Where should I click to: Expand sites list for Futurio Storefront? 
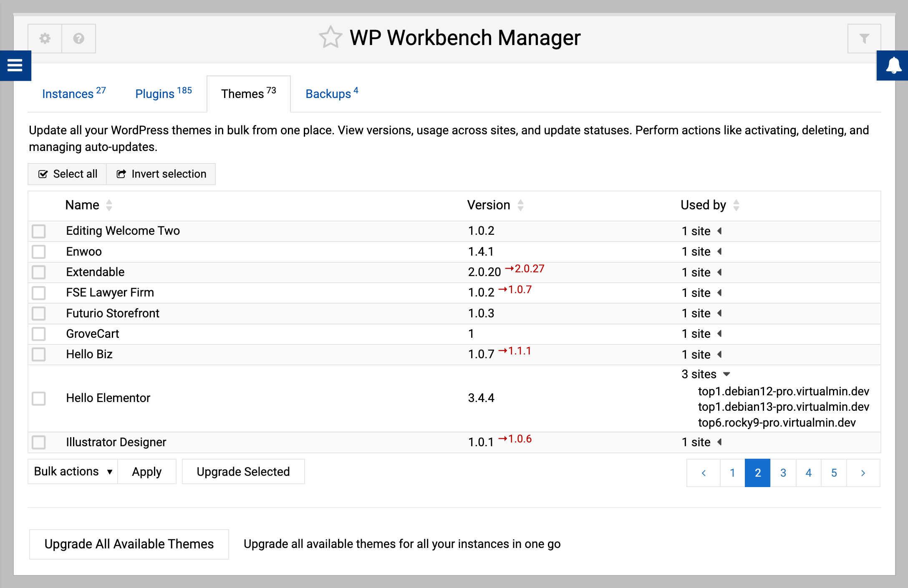tap(719, 313)
